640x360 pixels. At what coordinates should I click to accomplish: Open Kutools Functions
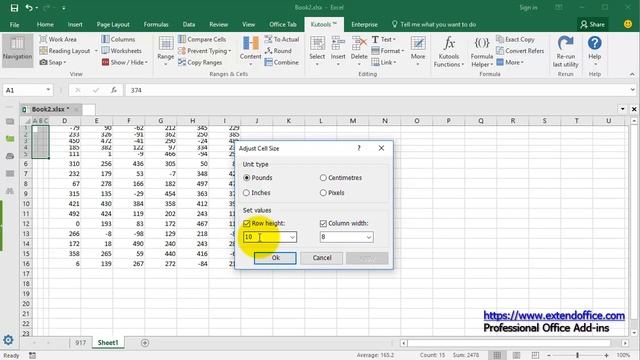point(449,51)
